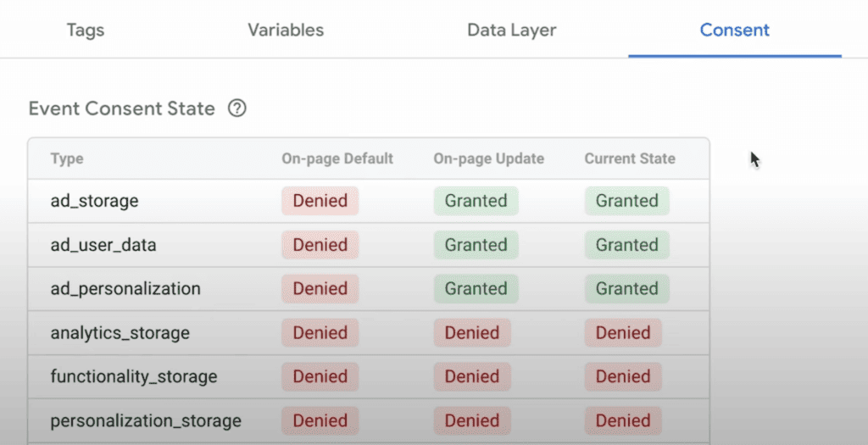
Task: Click the Event Consent State help icon
Action: click(237, 108)
